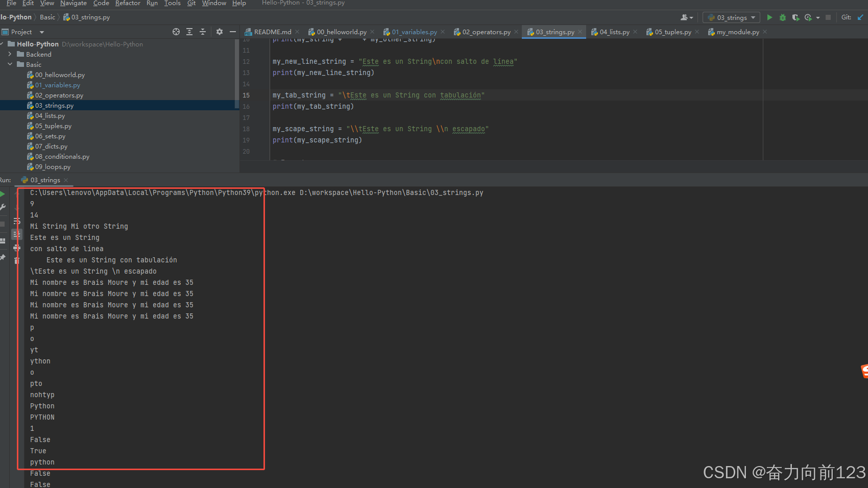Expand the Backend folder
This screenshot has width=868, height=488.
click(x=10, y=54)
